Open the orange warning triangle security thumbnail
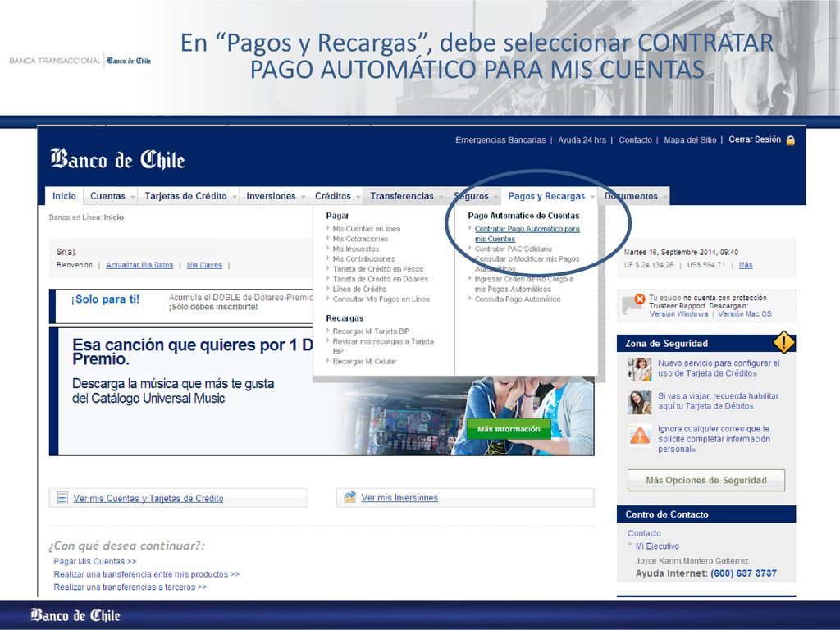This screenshot has width=840, height=630. coord(640,436)
